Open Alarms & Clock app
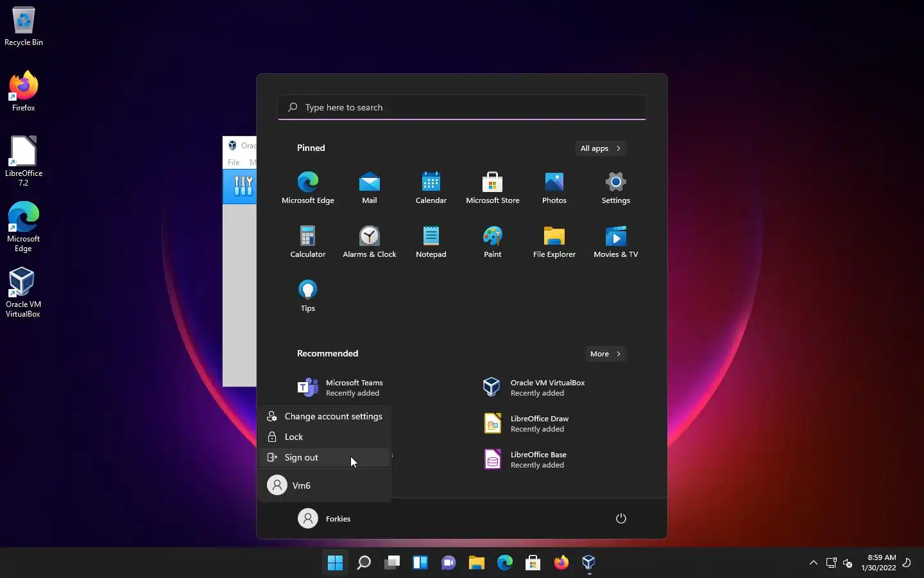This screenshot has width=924, height=578. pos(370,241)
